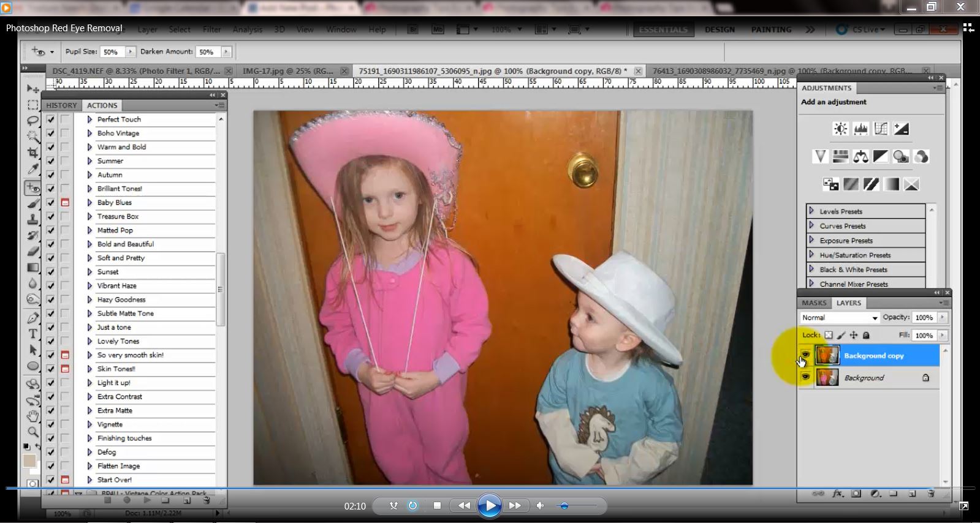This screenshot has width=980, height=523.
Task: Select the Brush tool
Action: coord(32,204)
